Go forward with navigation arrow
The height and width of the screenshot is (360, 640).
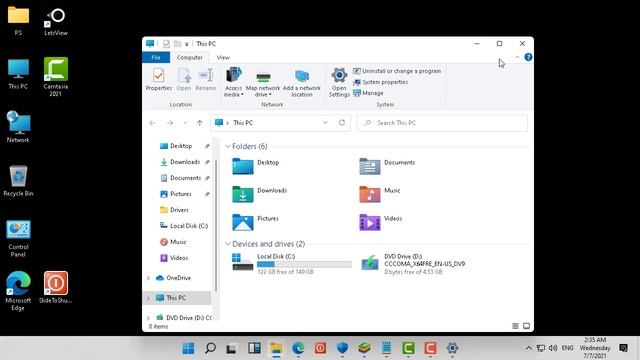click(x=170, y=123)
